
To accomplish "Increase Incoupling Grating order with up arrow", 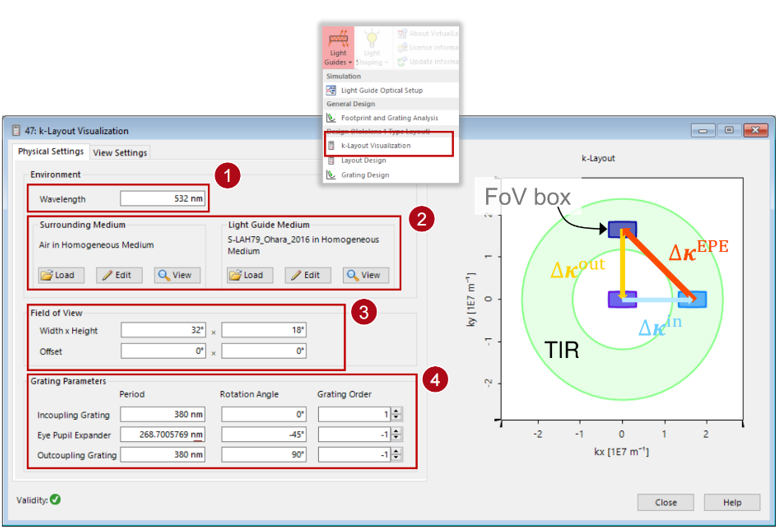I will [396, 411].
